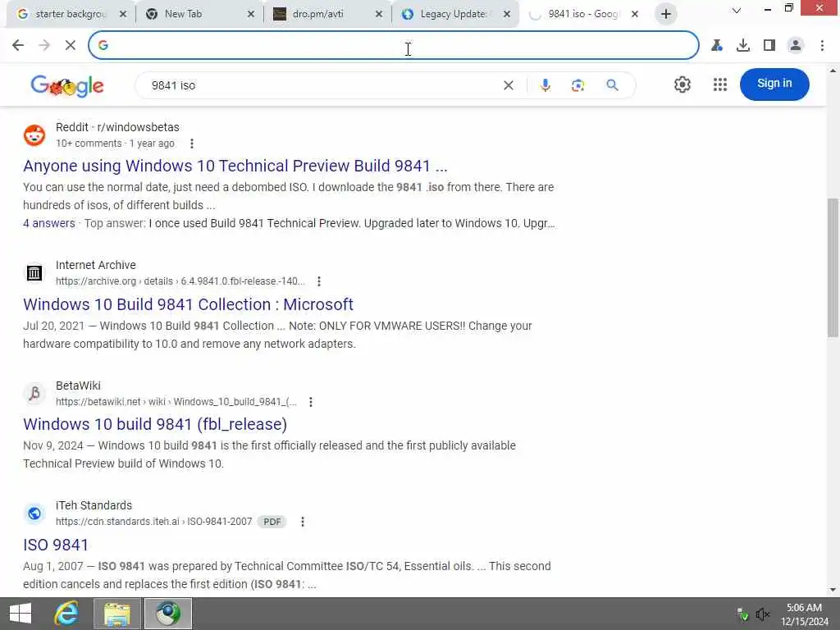Click the muted volume tray icon
The height and width of the screenshot is (630, 840).
pos(762,614)
